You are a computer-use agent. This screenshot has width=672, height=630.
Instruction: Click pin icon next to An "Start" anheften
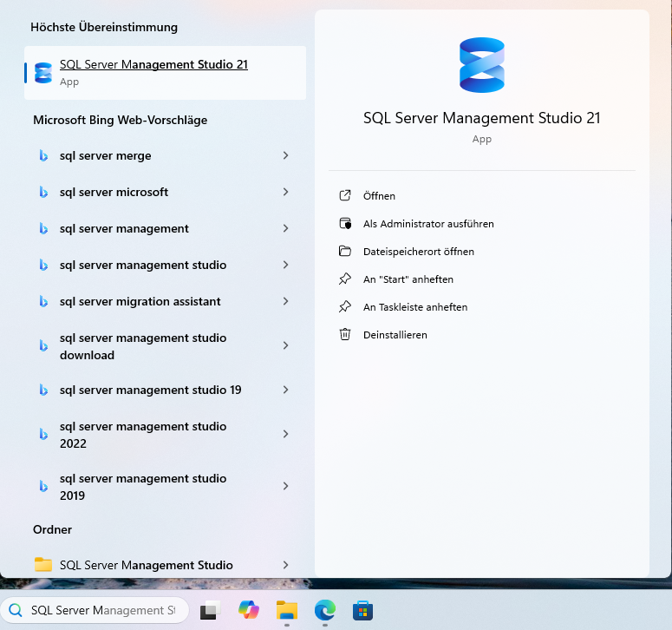point(345,279)
